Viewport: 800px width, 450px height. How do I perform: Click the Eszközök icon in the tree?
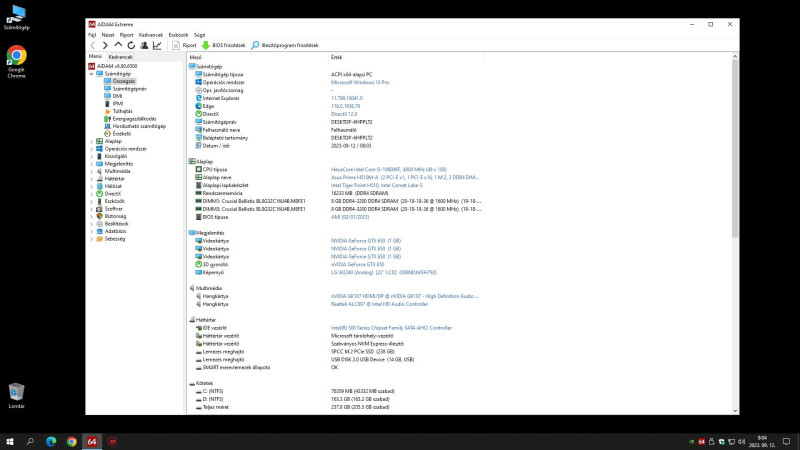(x=99, y=201)
